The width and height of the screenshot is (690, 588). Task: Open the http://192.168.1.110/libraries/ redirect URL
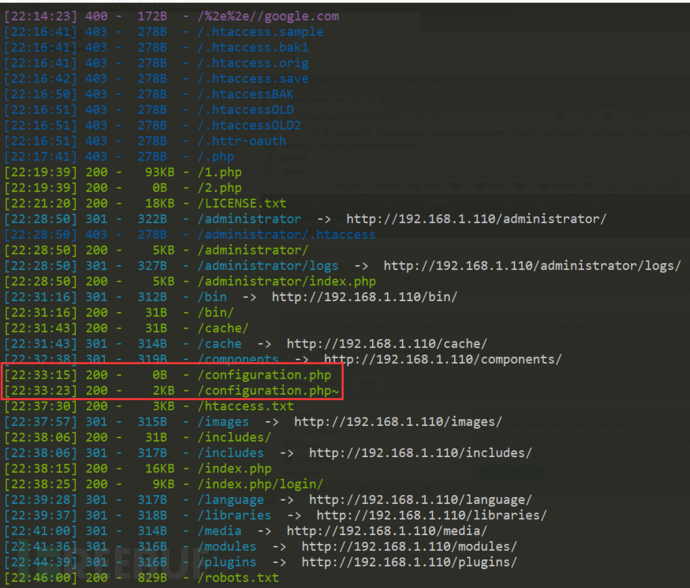coord(431,515)
